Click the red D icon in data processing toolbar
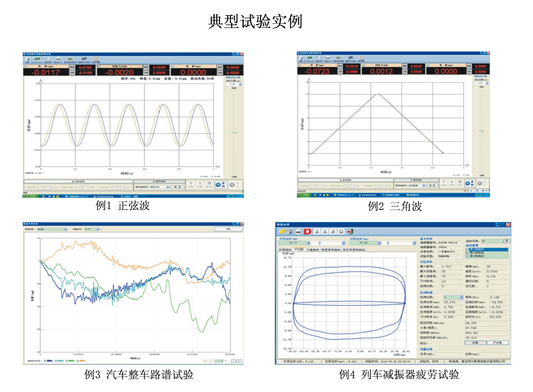Viewport: 533px width, 392px height. tap(307, 232)
